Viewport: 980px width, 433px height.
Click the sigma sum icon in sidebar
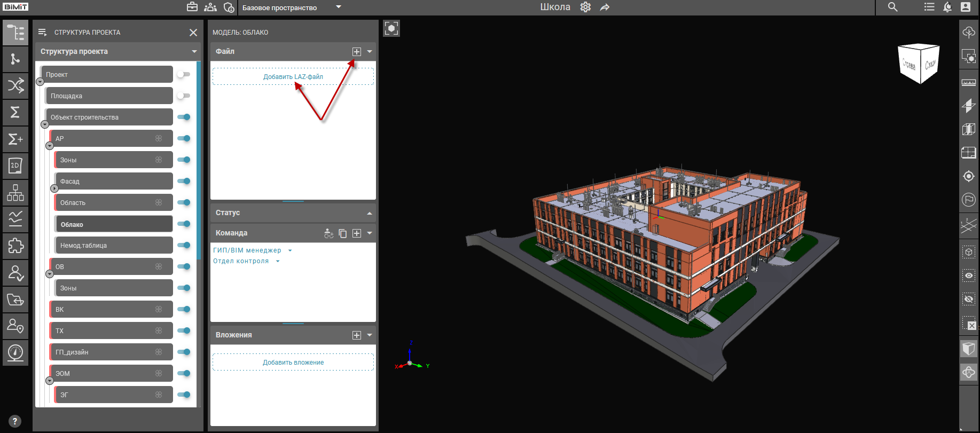pyautogui.click(x=15, y=112)
